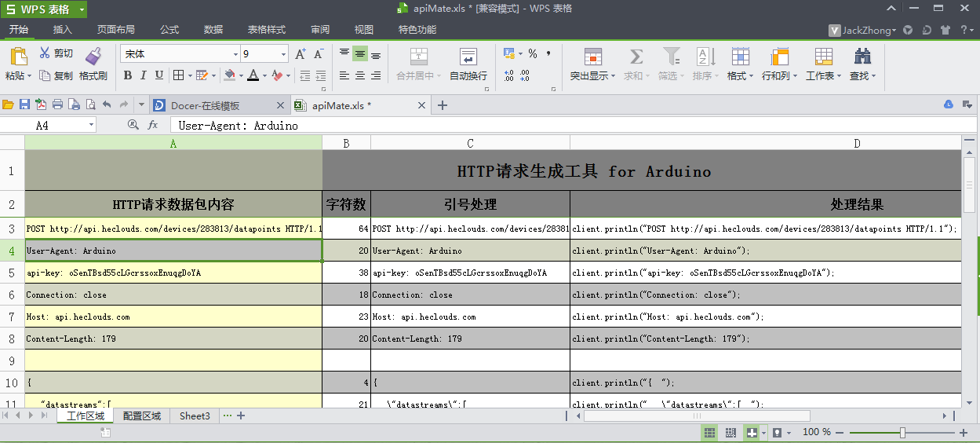Image resolution: width=980 pixels, height=443 pixels.
Task: Click the new document tab plus button
Action: point(443,105)
